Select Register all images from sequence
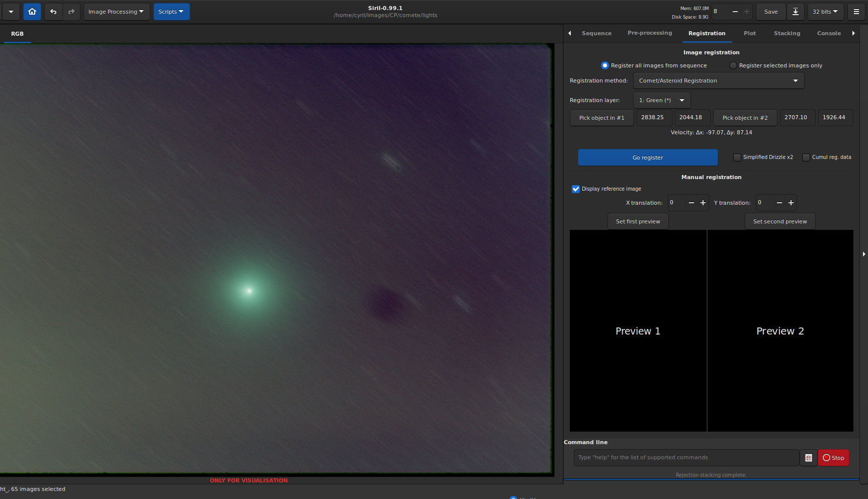868x499 pixels. pos(654,65)
